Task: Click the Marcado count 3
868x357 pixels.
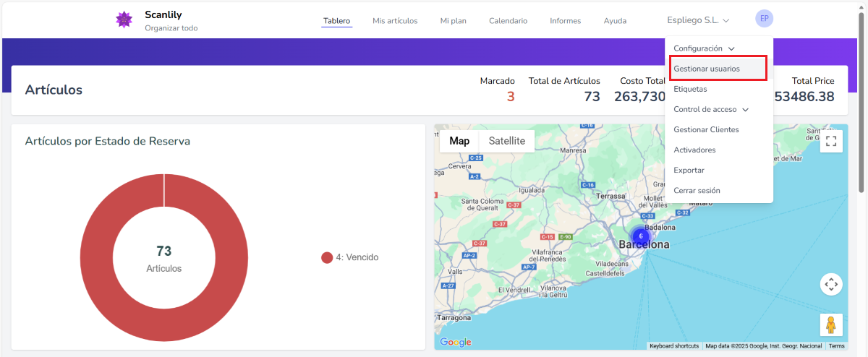Action: [511, 96]
